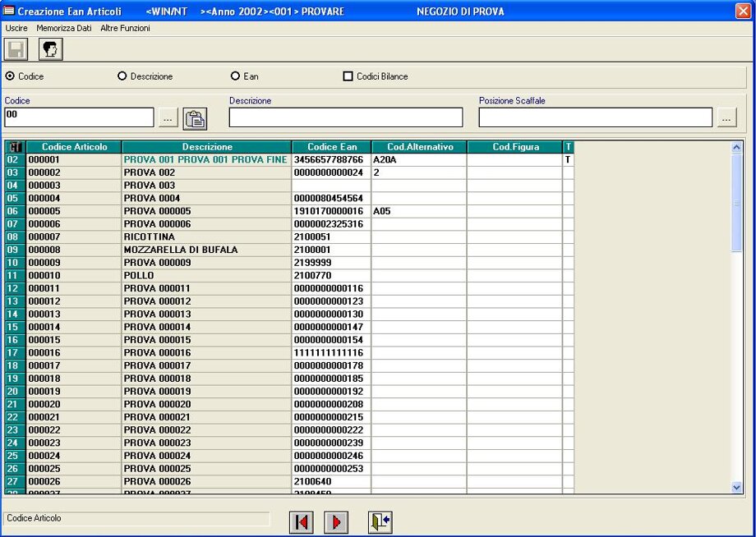Enable the Codici Bilance checkbox
Viewport: 756px width, 537px height.
click(348, 76)
